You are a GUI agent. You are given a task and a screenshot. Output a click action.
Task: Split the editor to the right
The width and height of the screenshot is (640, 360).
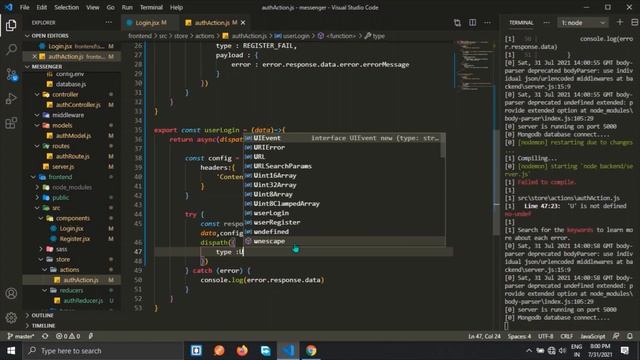(472, 23)
